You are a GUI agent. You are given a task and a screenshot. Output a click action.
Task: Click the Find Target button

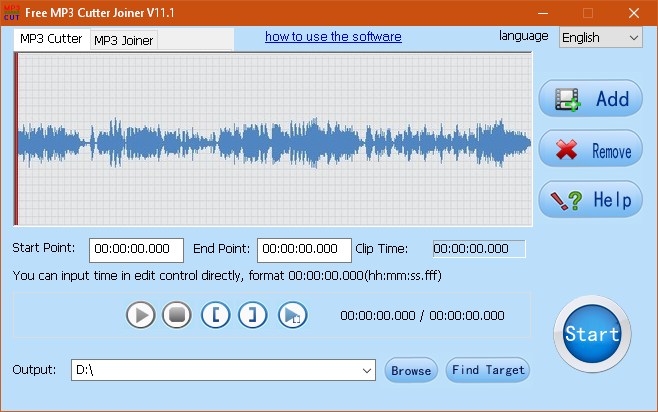pyautogui.click(x=487, y=370)
